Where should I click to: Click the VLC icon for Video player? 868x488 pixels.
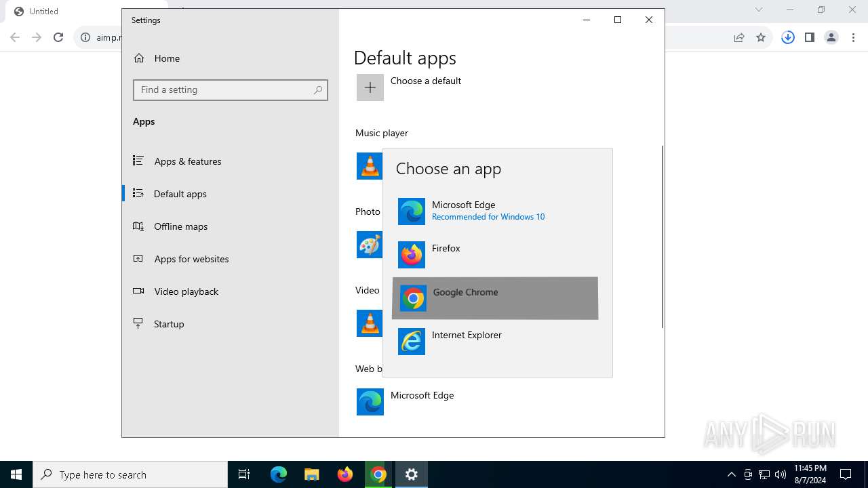[x=370, y=323]
